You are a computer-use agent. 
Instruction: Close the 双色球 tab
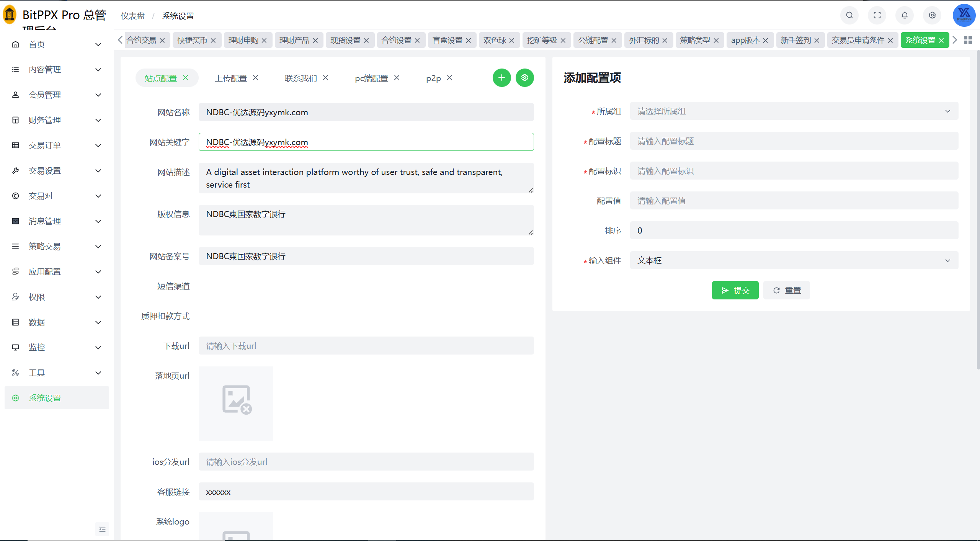pyautogui.click(x=512, y=41)
